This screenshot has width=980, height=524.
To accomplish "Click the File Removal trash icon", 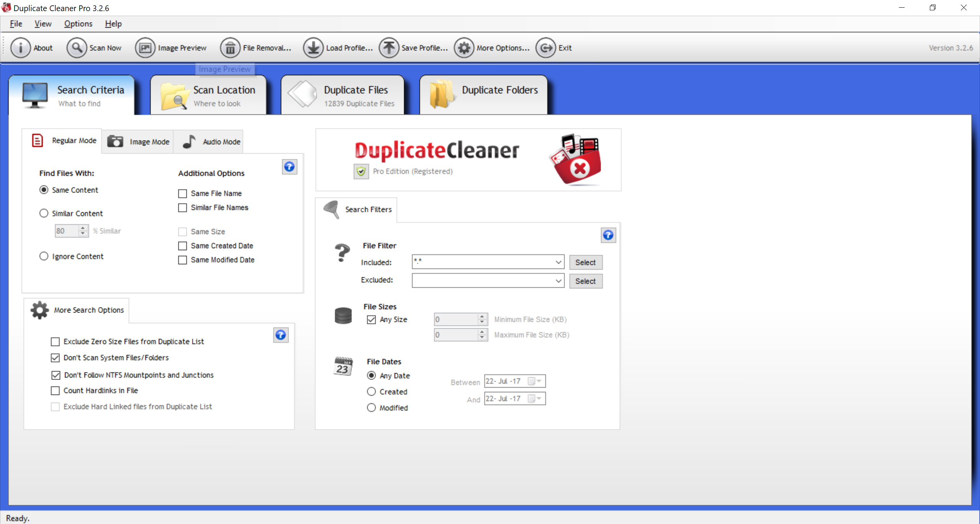I will tap(230, 48).
